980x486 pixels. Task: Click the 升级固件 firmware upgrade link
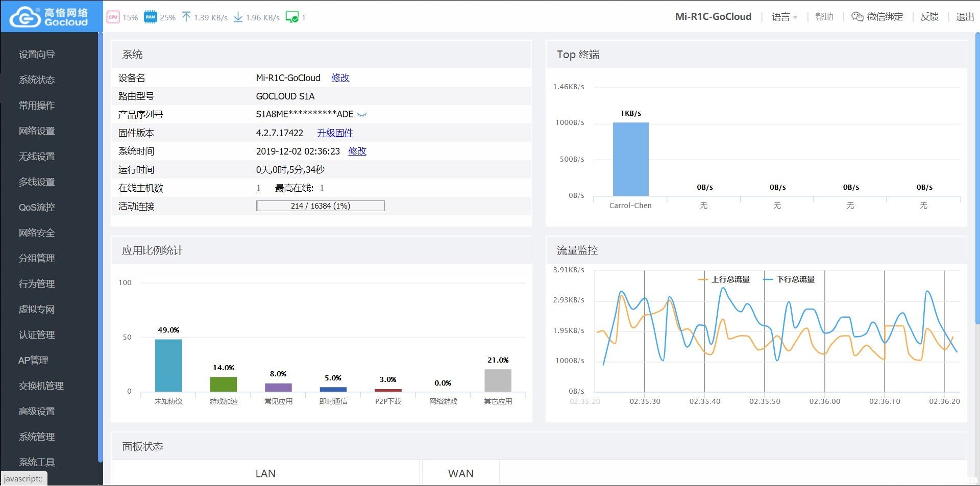[x=335, y=133]
